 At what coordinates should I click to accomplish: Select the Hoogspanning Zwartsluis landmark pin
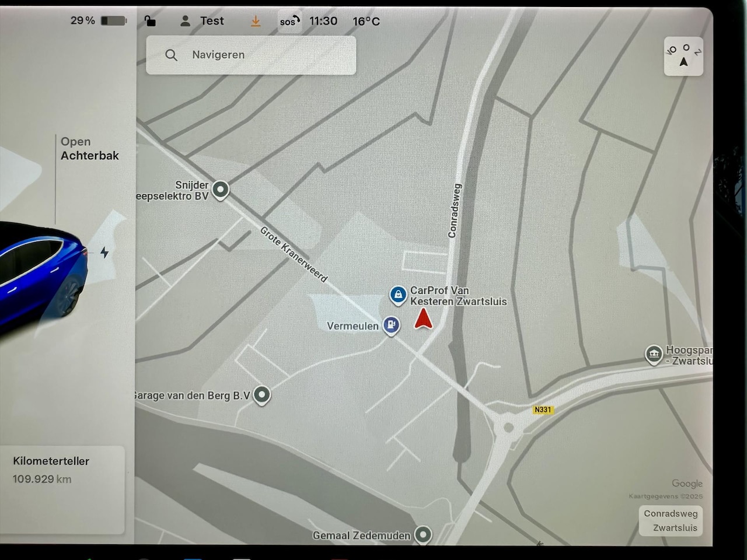pos(654,353)
